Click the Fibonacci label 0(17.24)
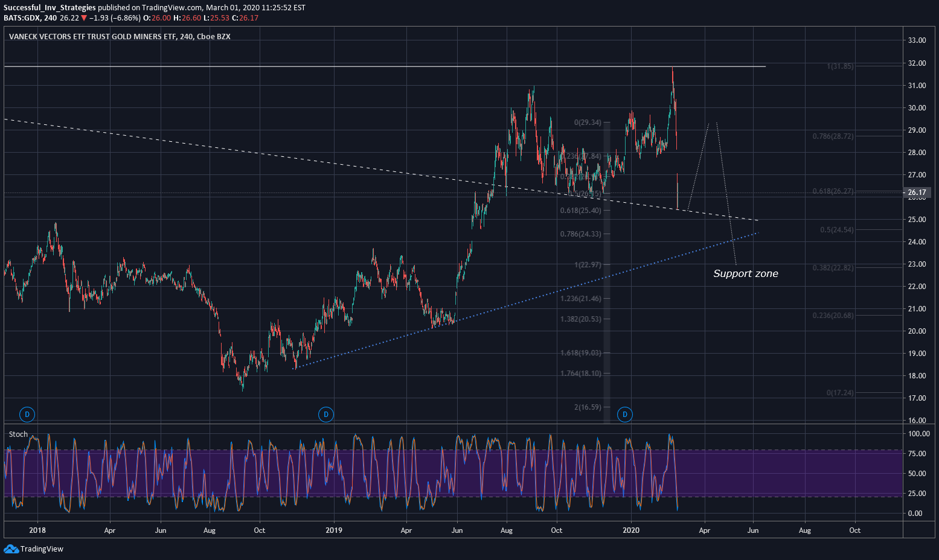 841,393
